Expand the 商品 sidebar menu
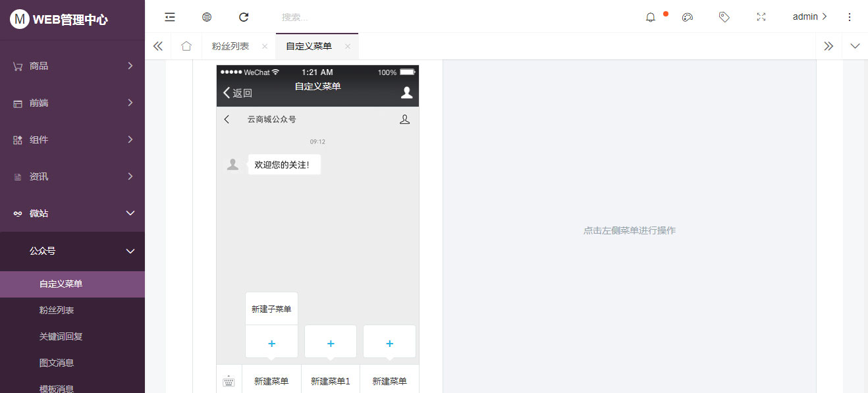The height and width of the screenshot is (393, 868). click(72, 66)
